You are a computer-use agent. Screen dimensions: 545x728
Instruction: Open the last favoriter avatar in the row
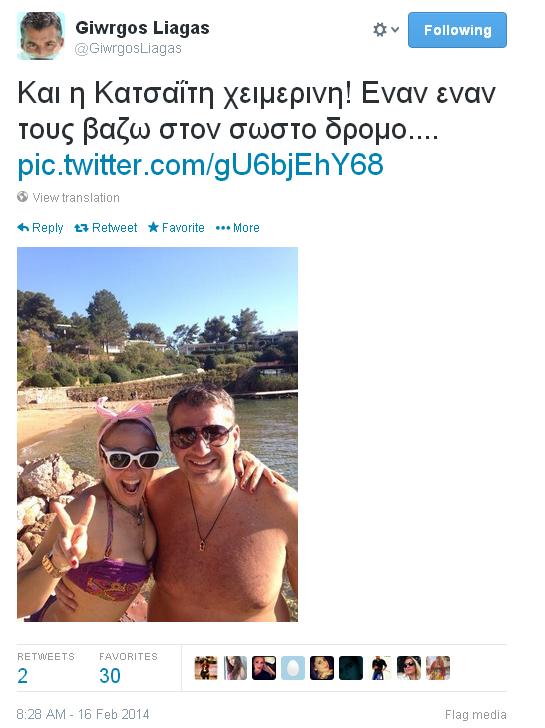(x=438, y=668)
